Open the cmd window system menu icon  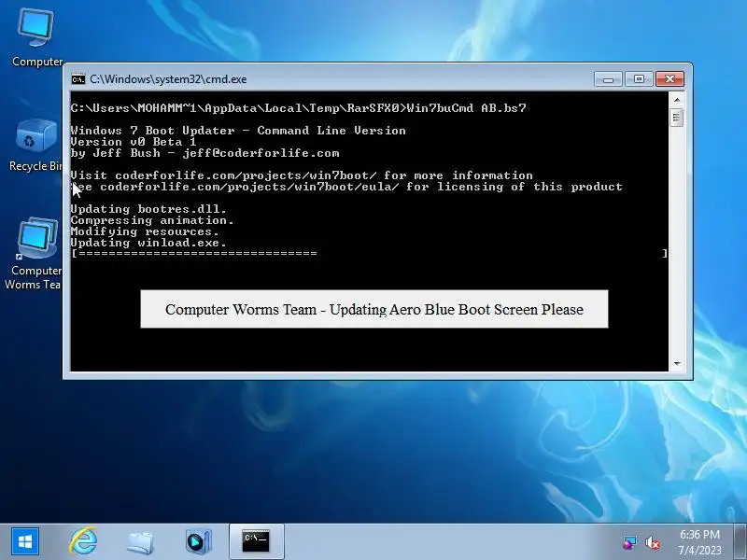78,79
